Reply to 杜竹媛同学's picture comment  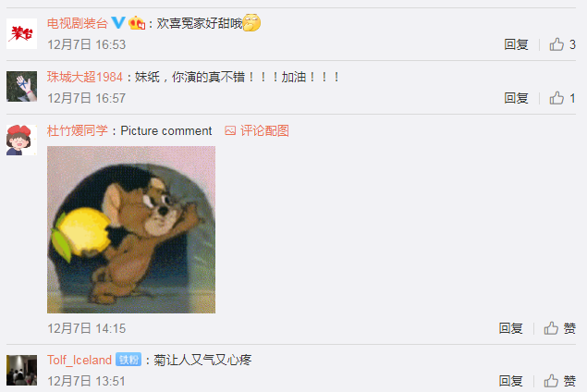510,328
